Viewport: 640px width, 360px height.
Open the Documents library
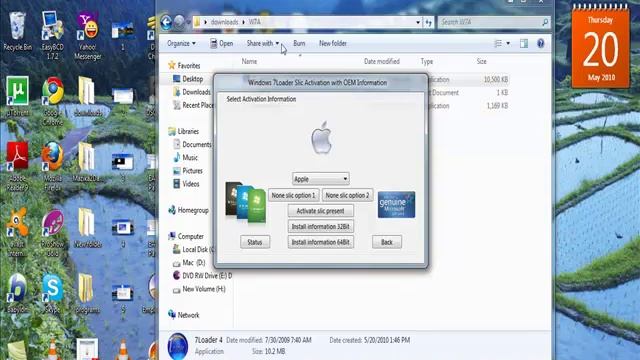click(x=192, y=144)
